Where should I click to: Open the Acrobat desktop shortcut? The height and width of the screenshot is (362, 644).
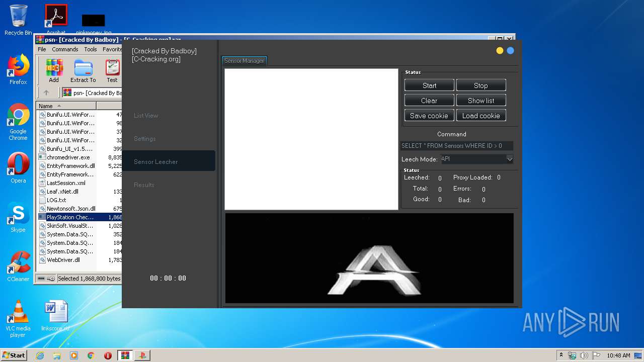pos(56,20)
